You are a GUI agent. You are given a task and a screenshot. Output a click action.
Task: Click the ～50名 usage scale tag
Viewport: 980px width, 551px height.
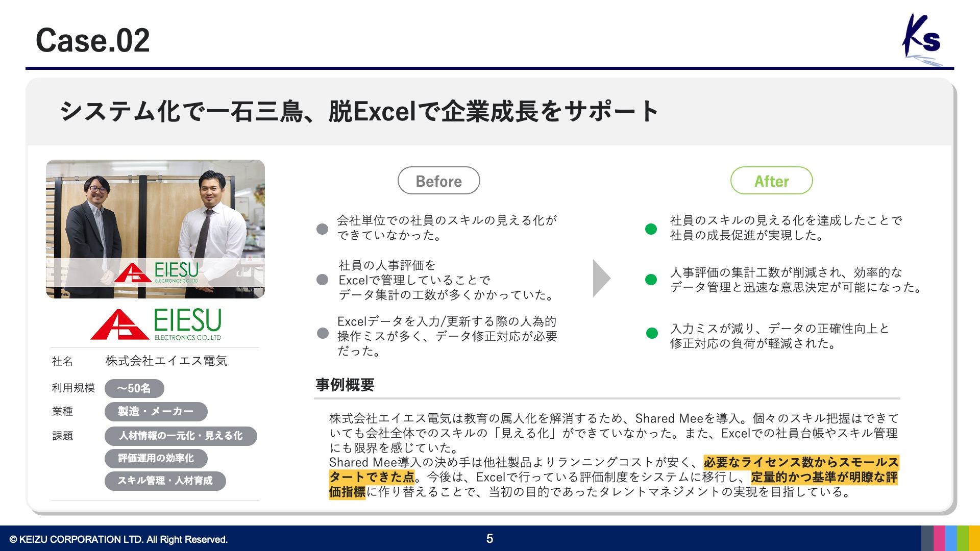coord(134,388)
